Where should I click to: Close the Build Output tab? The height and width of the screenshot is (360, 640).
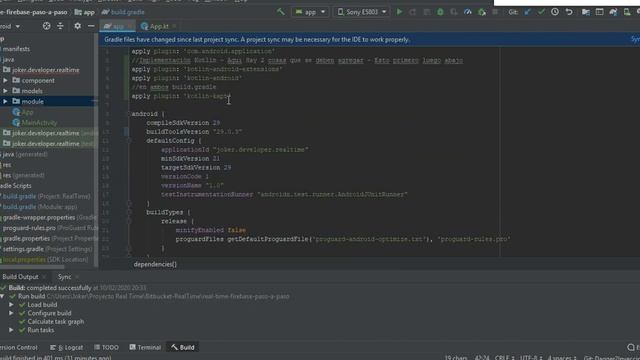[x=44, y=277]
